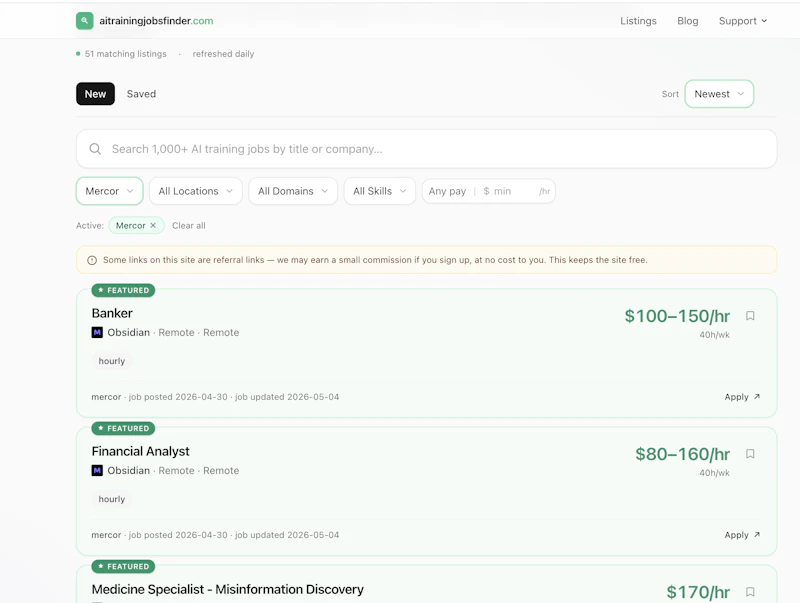Click the 51 matching listings text
The height and width of the screenshot is (603, 800).
[126, 54]
